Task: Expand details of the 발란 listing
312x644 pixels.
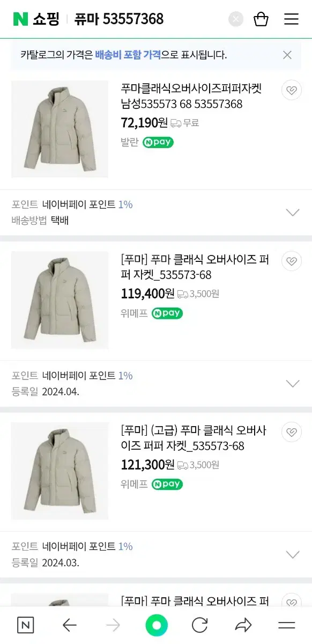Action: (x=293, y=213)
